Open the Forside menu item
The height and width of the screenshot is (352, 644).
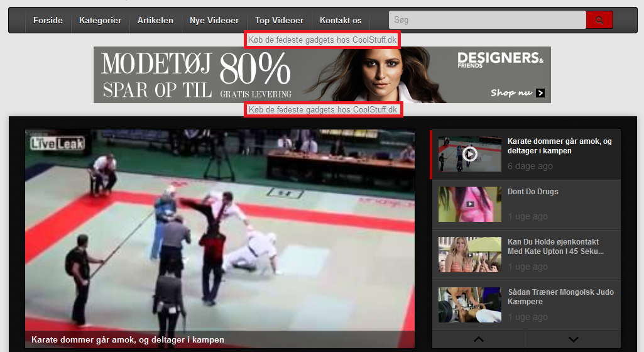[48, 20]
